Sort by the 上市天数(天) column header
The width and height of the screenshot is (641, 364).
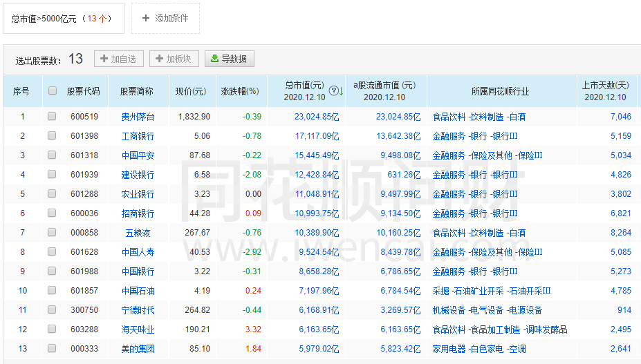(605, 86)
